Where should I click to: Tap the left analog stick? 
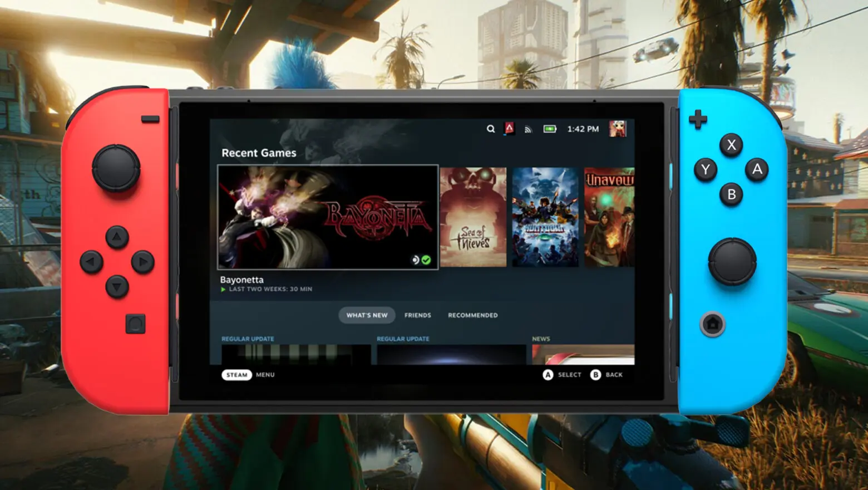click(116, 168)
